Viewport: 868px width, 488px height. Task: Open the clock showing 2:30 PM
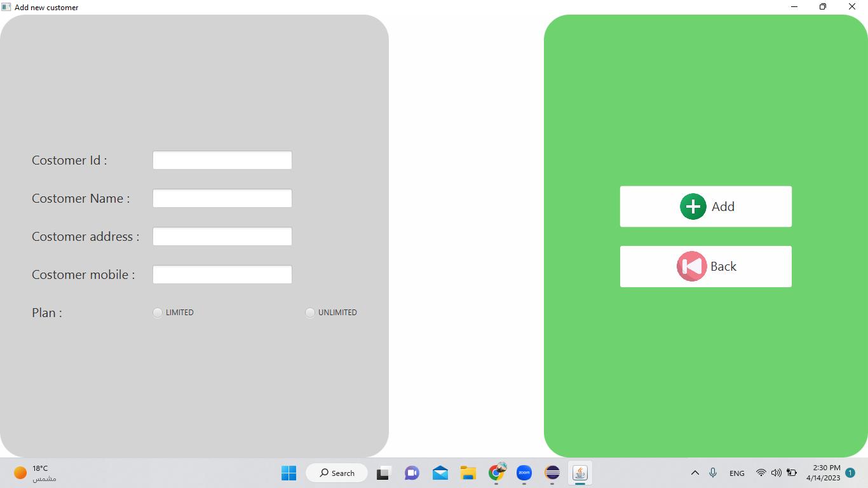[824, 473]
